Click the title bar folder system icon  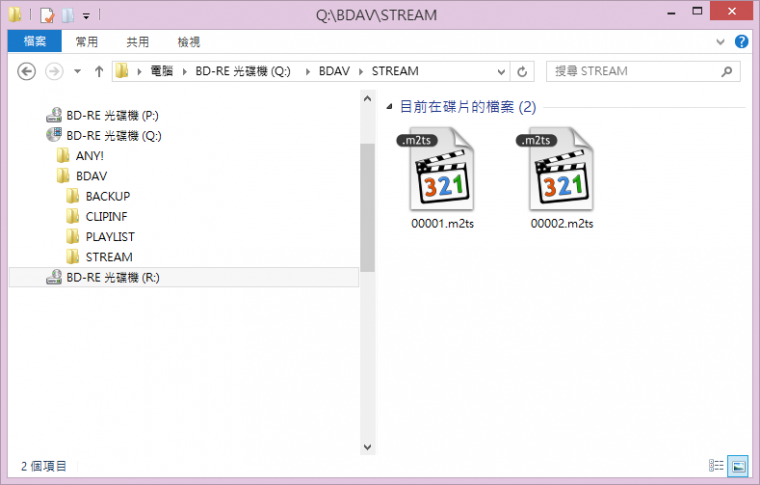[x=15, y=15]
